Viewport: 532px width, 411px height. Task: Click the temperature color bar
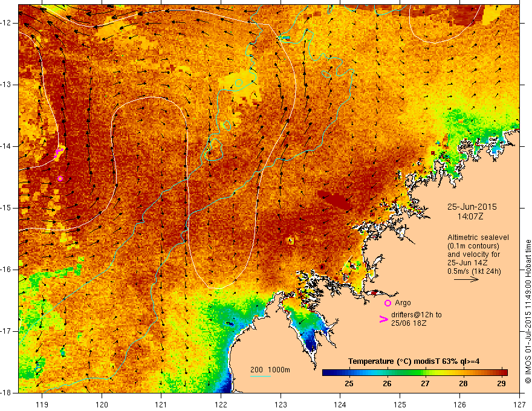pos(415,373)
